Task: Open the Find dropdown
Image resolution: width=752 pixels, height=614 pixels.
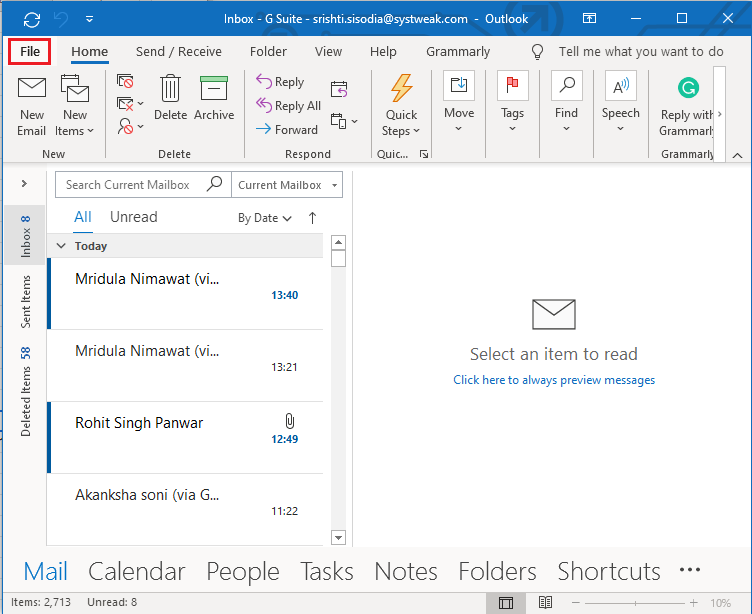Action: (x=566, y=102)
